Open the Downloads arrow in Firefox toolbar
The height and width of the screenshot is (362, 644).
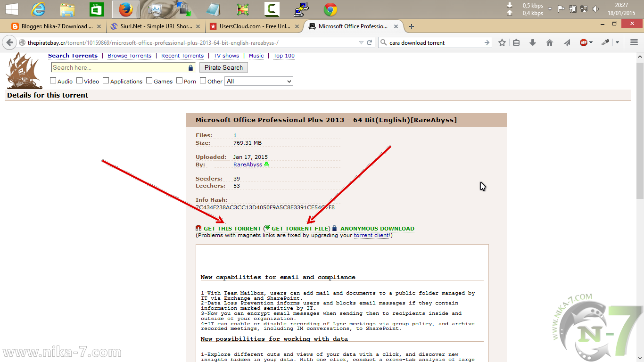[x=533, y=42]
